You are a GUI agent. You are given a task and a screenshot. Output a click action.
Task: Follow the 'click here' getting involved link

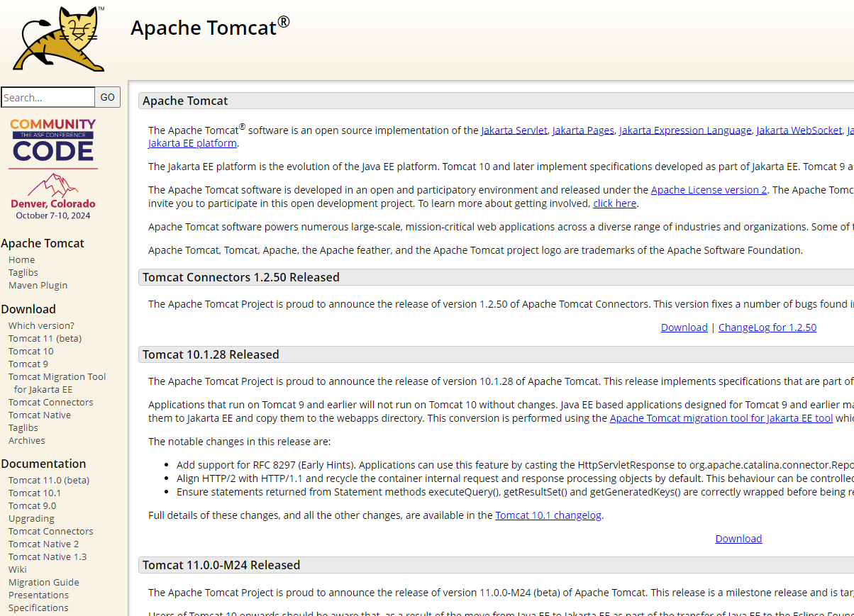click(615, 203)
